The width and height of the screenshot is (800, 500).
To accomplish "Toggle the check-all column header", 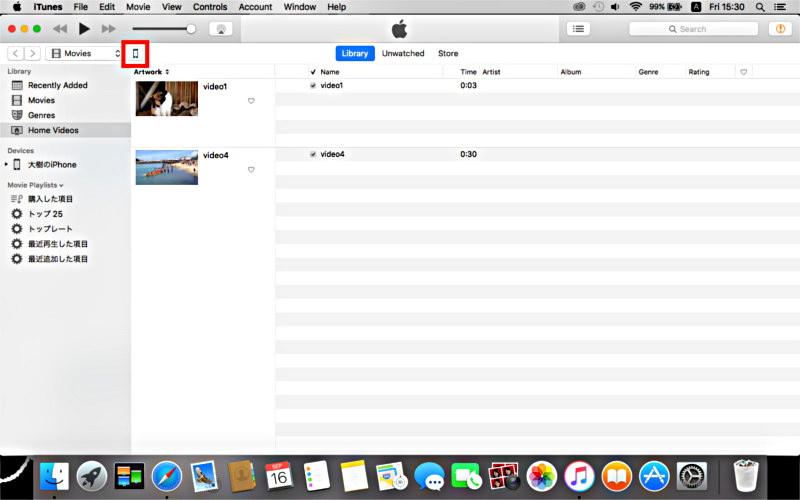I will click(313, 72).
